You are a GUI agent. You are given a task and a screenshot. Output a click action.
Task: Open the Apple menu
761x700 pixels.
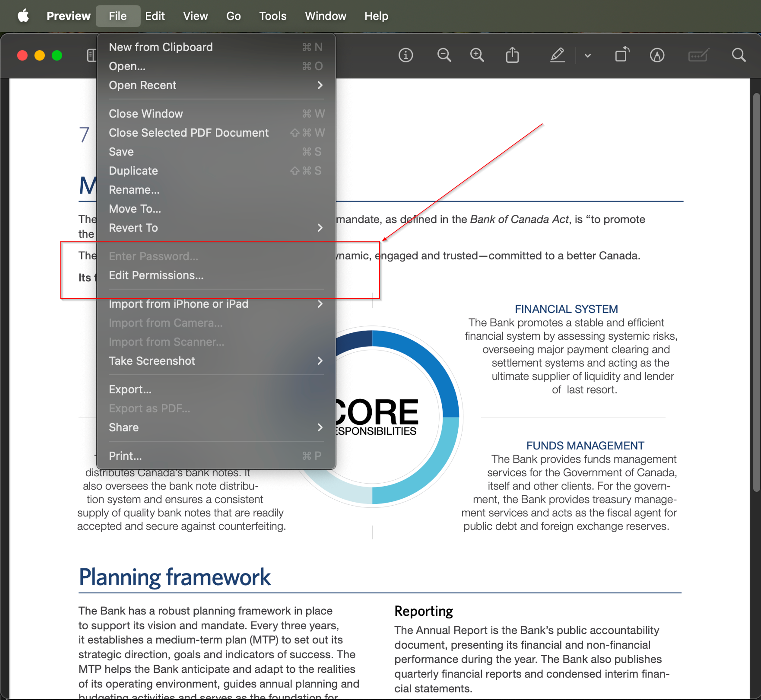coord(23,16)
